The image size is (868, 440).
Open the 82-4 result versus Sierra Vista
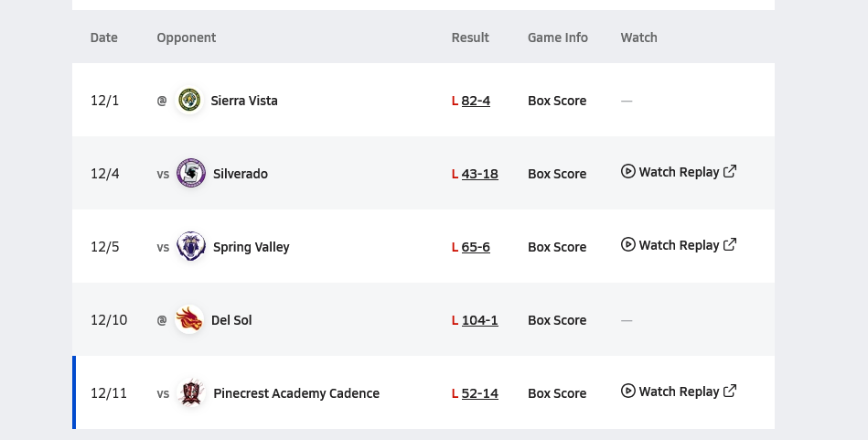click(x=476, y=101)
